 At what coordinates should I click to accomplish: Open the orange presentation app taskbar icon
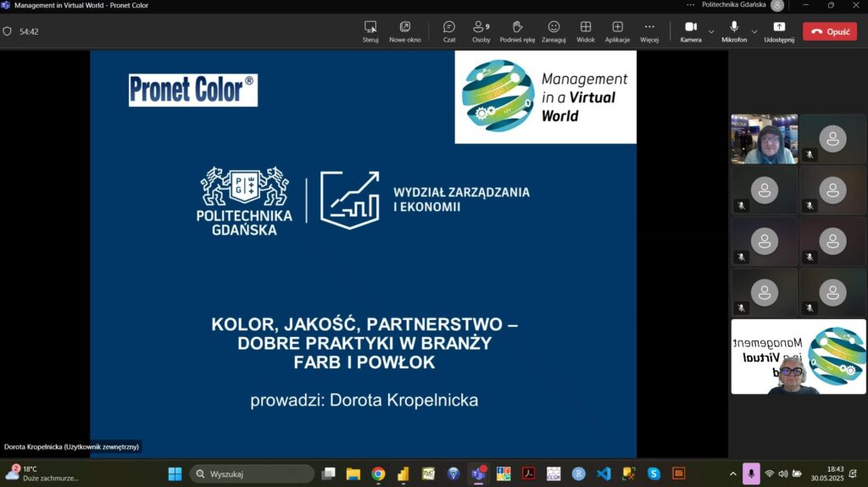679,473
